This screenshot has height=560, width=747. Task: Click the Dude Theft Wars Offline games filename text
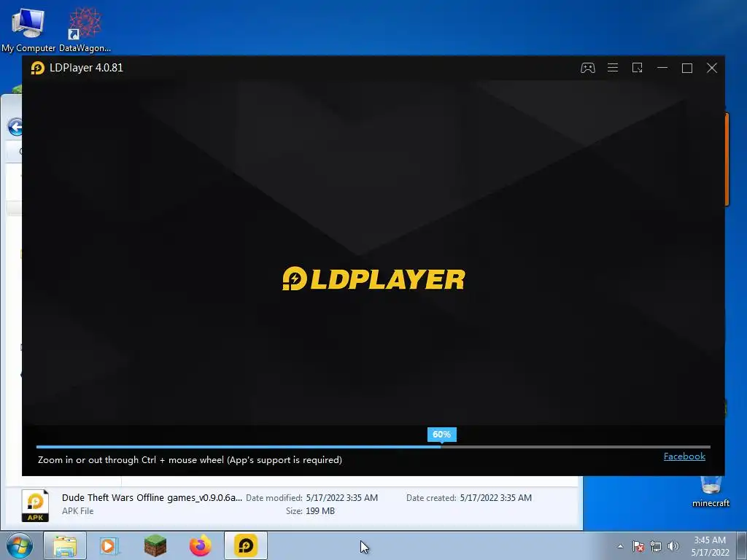(x=152, y=497)
